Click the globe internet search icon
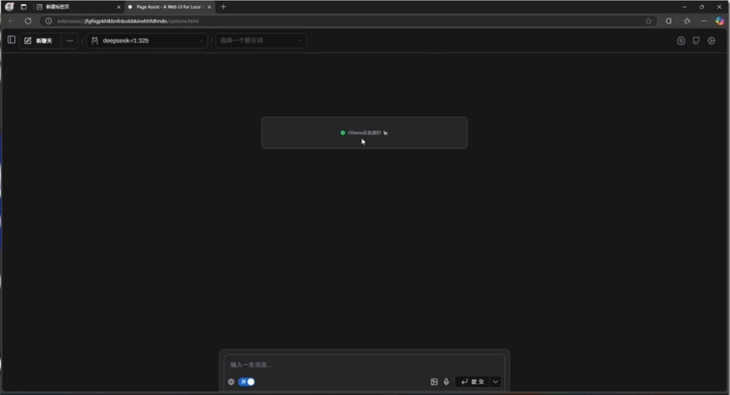 pos(231,381)
